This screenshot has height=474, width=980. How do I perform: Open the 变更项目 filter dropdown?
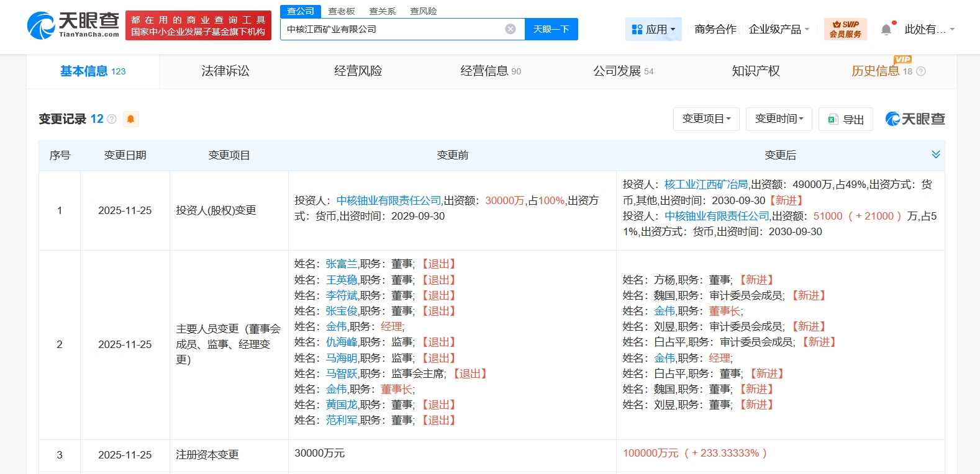(706, 119)
